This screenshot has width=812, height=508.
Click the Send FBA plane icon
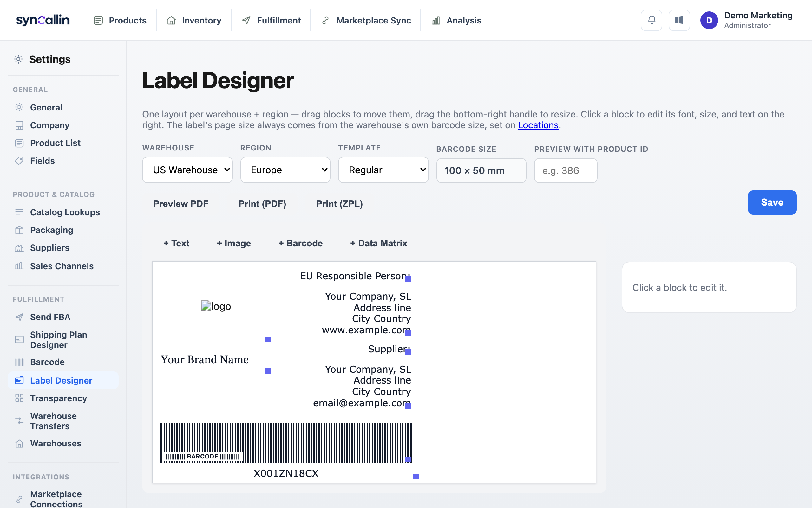click(x=19, y=317)
